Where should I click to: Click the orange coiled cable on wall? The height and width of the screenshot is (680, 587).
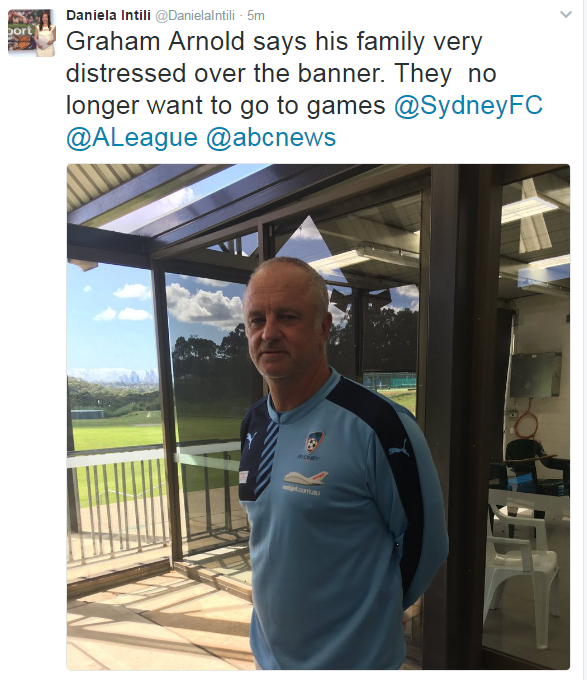[x=526, y=425]
